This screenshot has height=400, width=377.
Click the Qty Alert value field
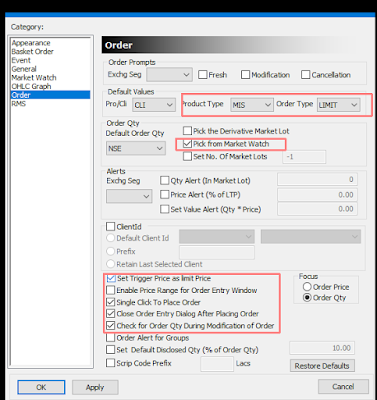[317, 179]
